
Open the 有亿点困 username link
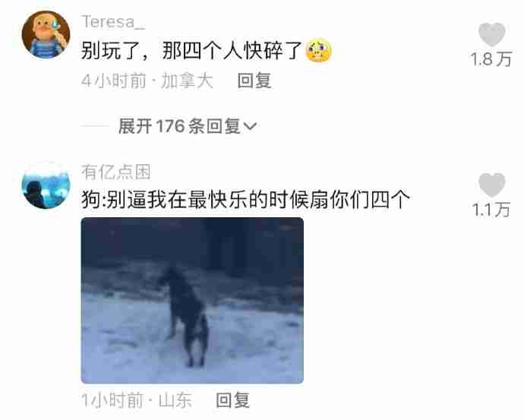[115, 172]
